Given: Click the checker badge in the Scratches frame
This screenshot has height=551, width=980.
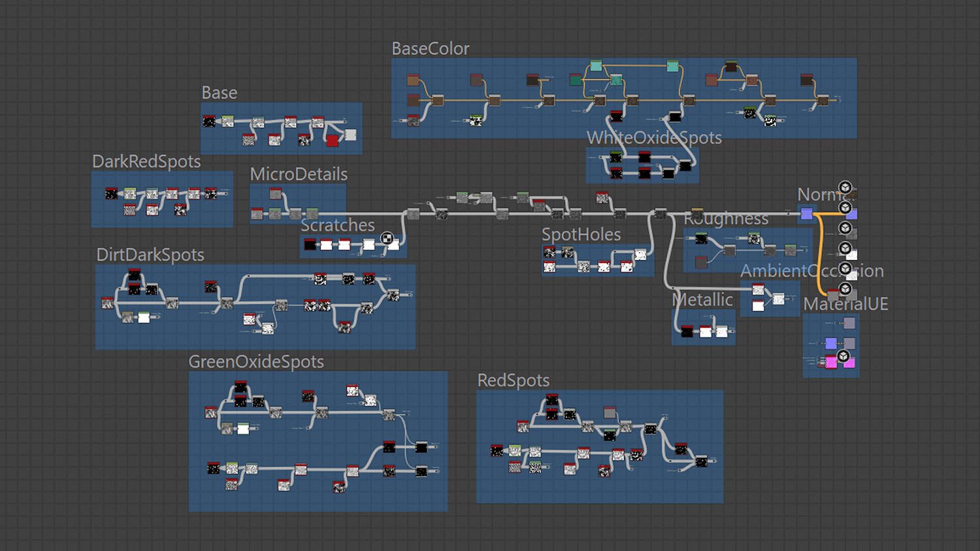Looking at the screenshot, I should point(387,239).
